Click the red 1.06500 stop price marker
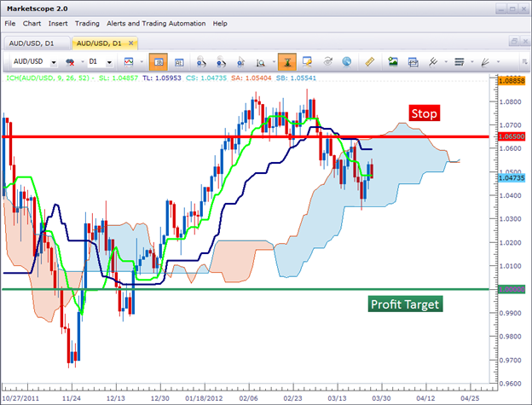Screen dimensions: 532x405 (x=512, y=136)
